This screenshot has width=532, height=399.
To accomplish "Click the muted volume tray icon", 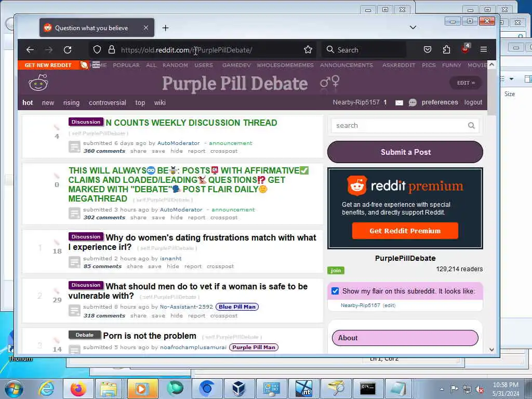I will tap(480, 389).
